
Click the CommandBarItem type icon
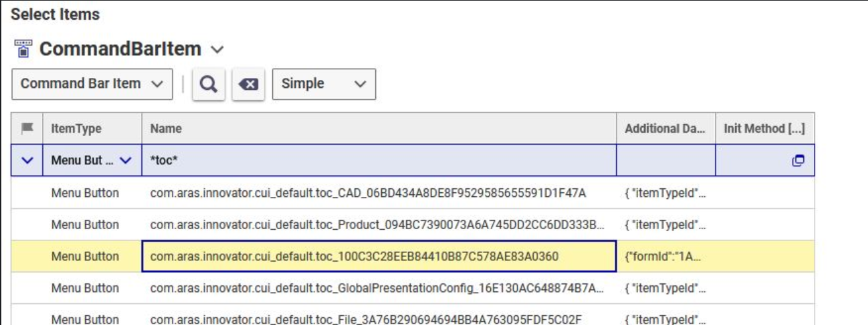click(x=23, y=49)
